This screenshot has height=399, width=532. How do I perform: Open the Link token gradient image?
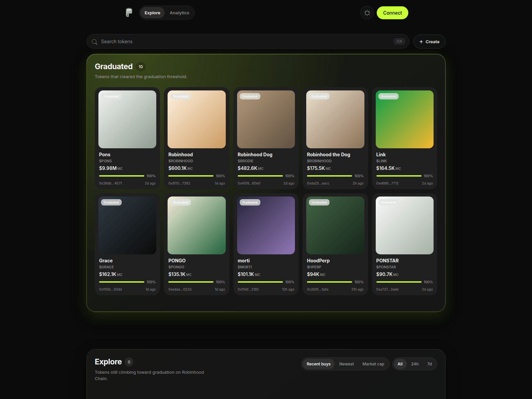click(405, 119)
